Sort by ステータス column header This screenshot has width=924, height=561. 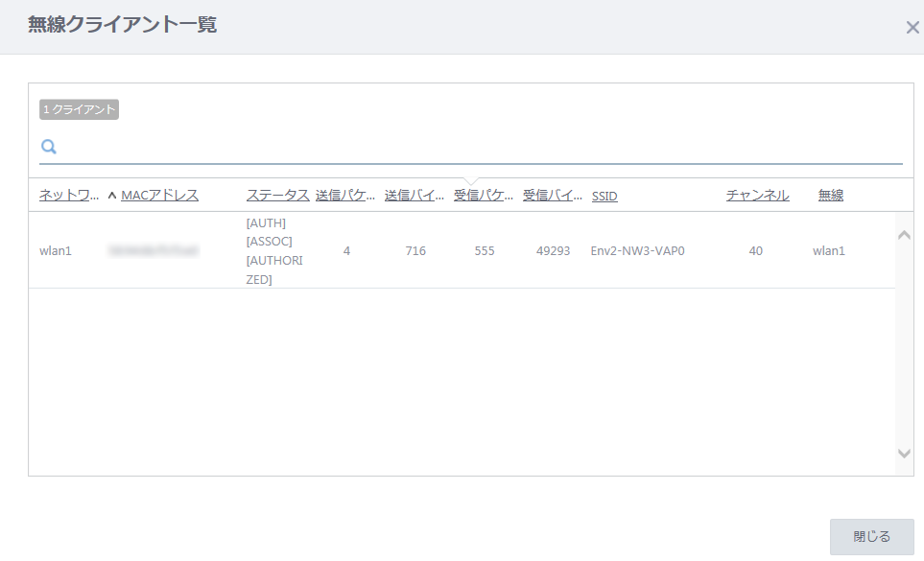coord(277,196)
